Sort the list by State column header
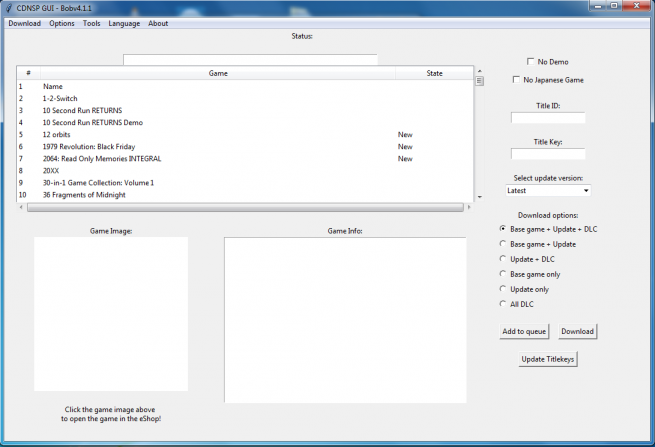655x447 pixels. click(x=434, y=73)
